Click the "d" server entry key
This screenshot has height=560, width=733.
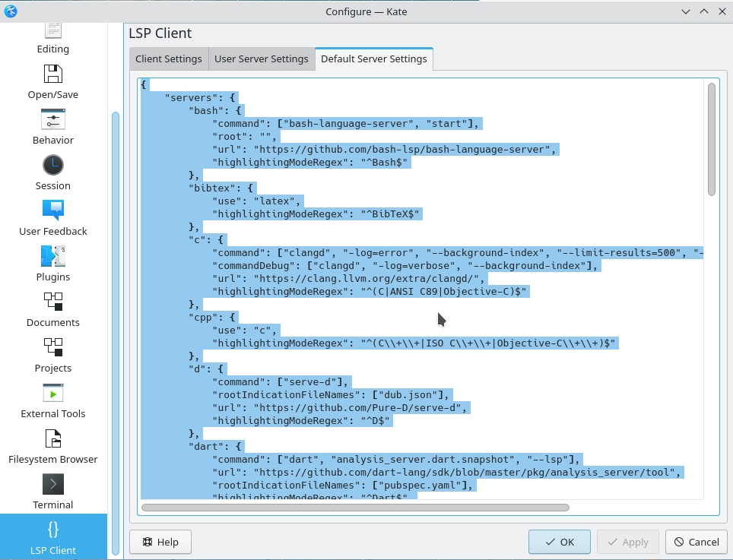[197, 369]
